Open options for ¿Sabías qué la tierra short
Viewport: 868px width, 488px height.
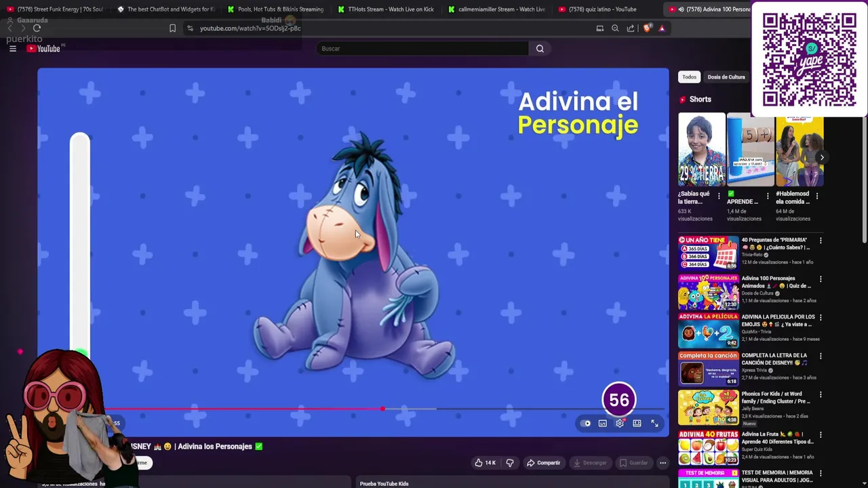click(719, 196)
